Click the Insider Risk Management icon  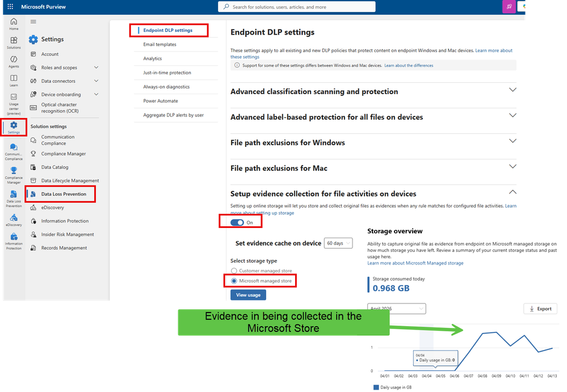(x=33, y=234)
